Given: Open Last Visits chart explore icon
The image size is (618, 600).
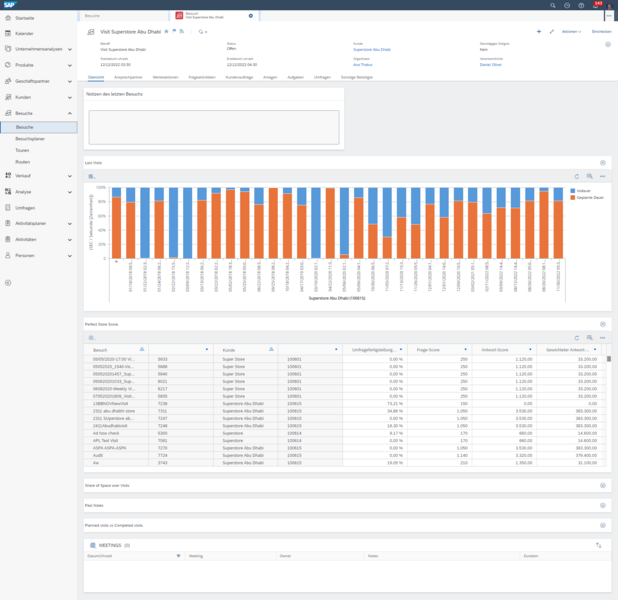Looking at the screenshot, I should tap(590, 177).
